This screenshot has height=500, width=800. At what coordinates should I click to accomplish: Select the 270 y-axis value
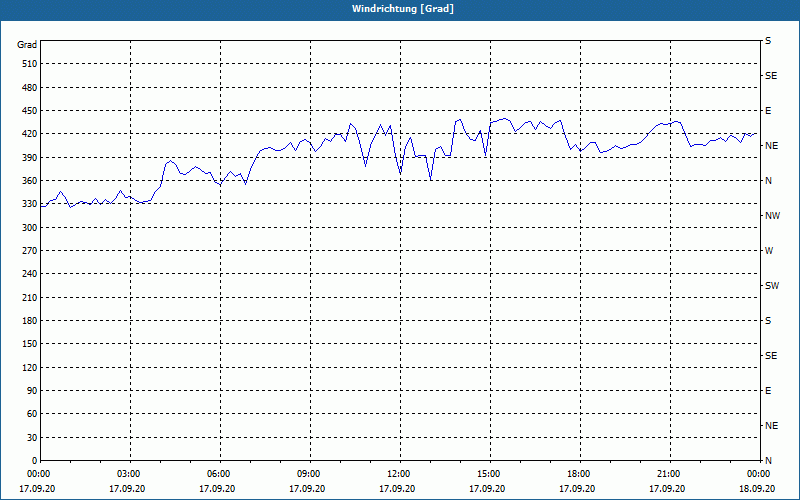click(x=30, y=251)
